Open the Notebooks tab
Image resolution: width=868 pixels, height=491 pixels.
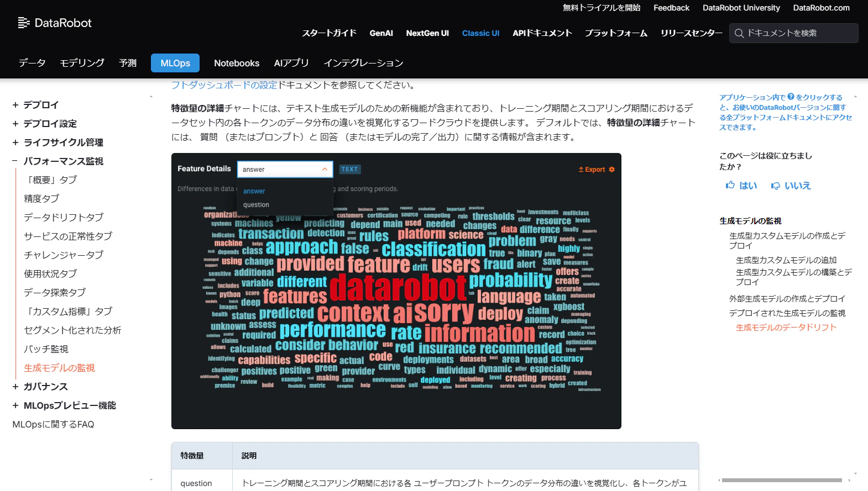click(237, 63)
